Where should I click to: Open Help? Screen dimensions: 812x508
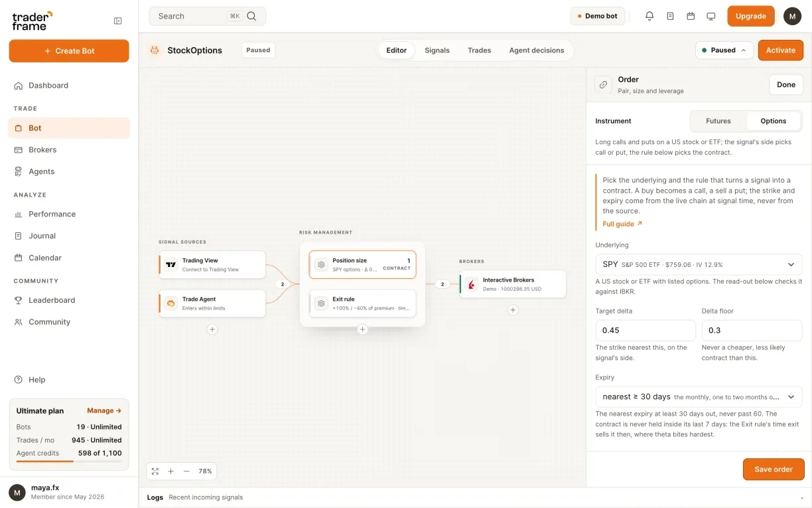coord(69,380)
